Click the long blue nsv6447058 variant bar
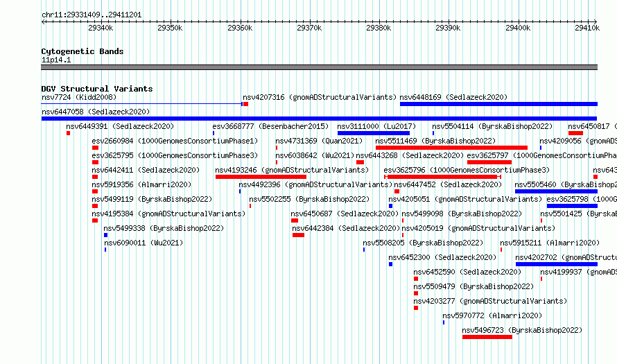Screen dimensions: 617x364 click(x=319, y=119)
